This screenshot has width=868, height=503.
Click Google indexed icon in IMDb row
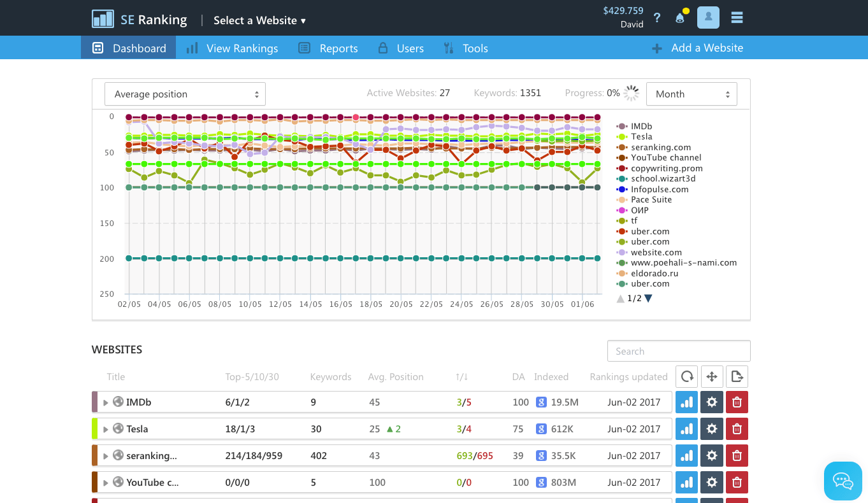[x=541, y=402]
